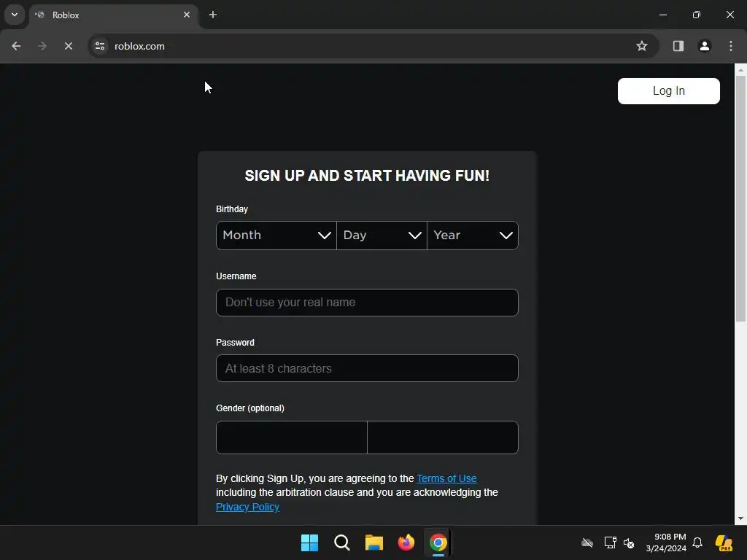Focus the Username input field
Screen dimensions: 747x560
click(367, 303)
